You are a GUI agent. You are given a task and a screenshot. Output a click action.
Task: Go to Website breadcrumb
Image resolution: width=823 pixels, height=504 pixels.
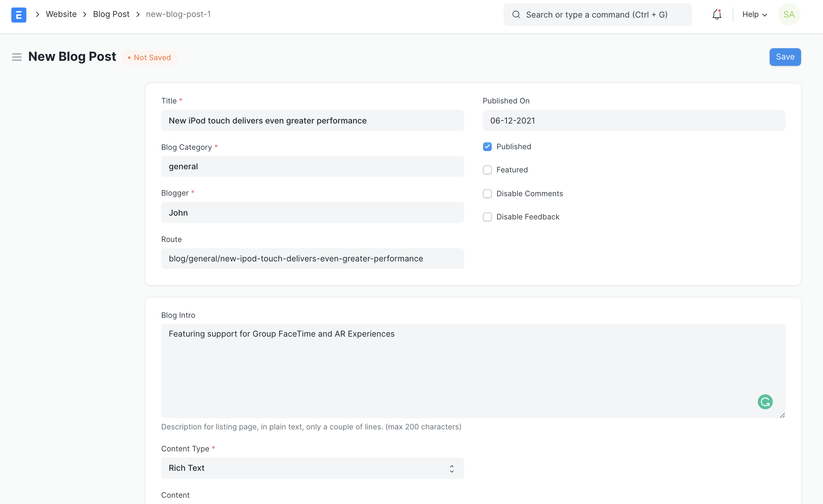pyautogui.click(x=61, y=14)
